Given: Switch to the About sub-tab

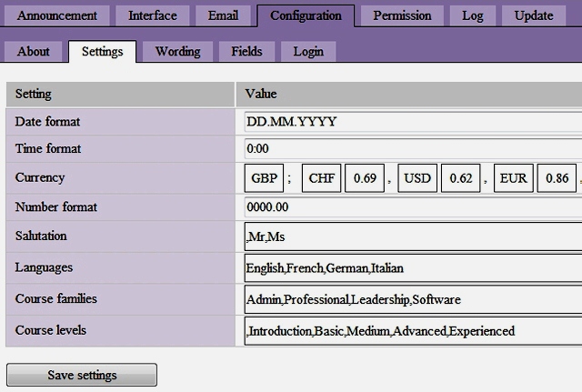Looking at the screenshot, I should pyautogui.click(x=34, y=52).
